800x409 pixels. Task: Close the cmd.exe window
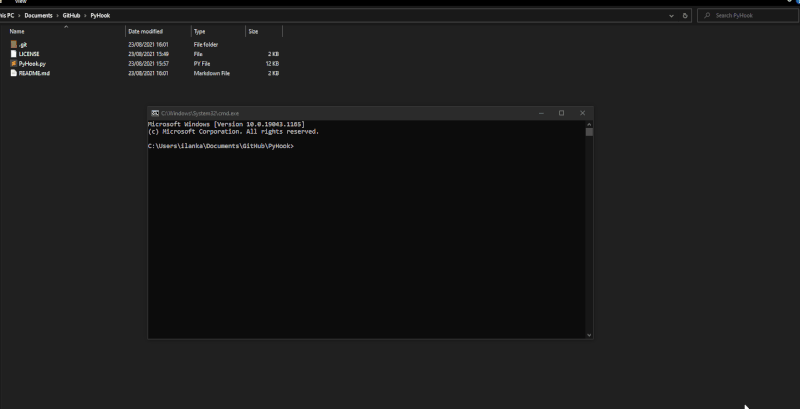(x=582, y=113)
